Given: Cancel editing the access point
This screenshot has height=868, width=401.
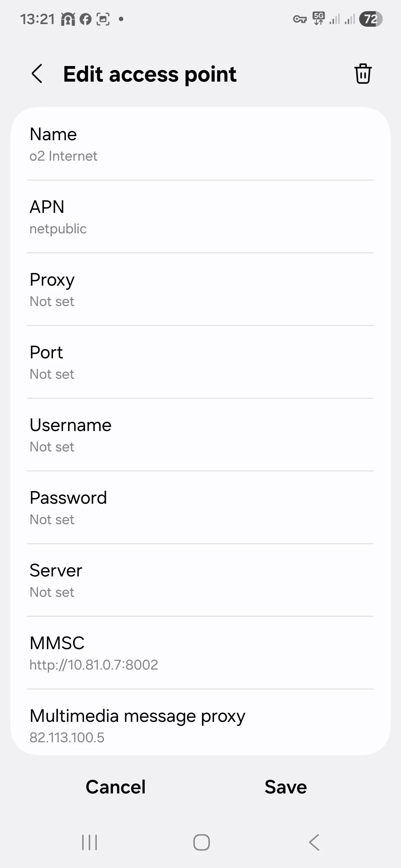Looking at the screenshot, I should (115, 787).
